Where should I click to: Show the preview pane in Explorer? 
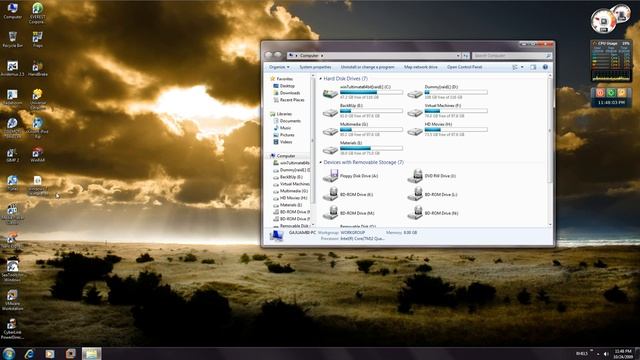[x=533, y=67]
